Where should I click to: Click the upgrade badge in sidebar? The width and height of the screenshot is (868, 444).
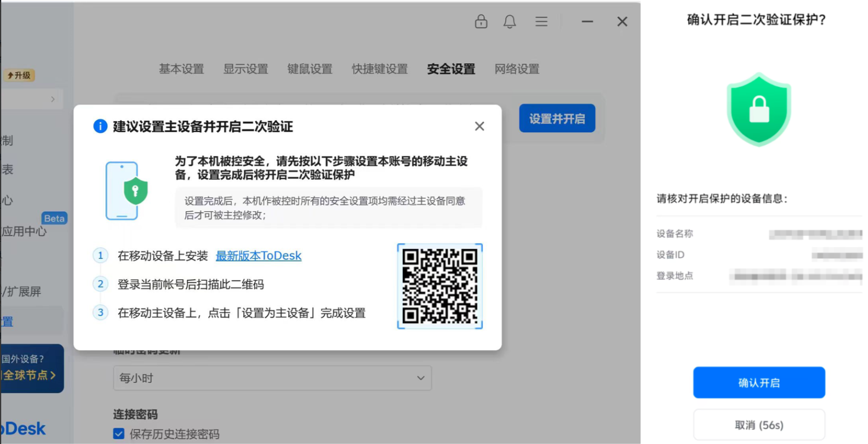point(19,75)
